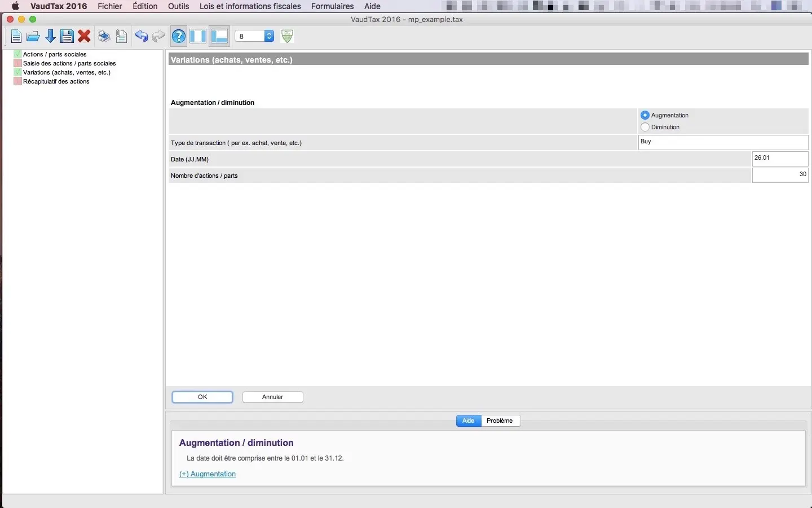Confirm with the OK button
This screenshot has height=508, width=812.
[202, 397]
